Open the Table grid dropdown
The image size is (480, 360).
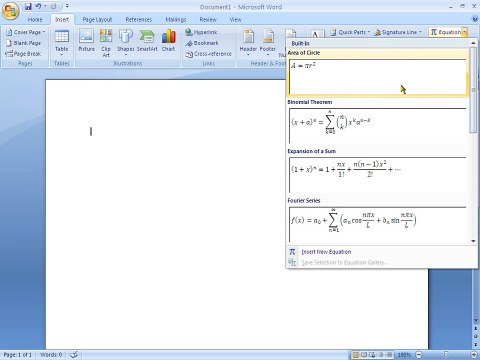tap(62, 42)
